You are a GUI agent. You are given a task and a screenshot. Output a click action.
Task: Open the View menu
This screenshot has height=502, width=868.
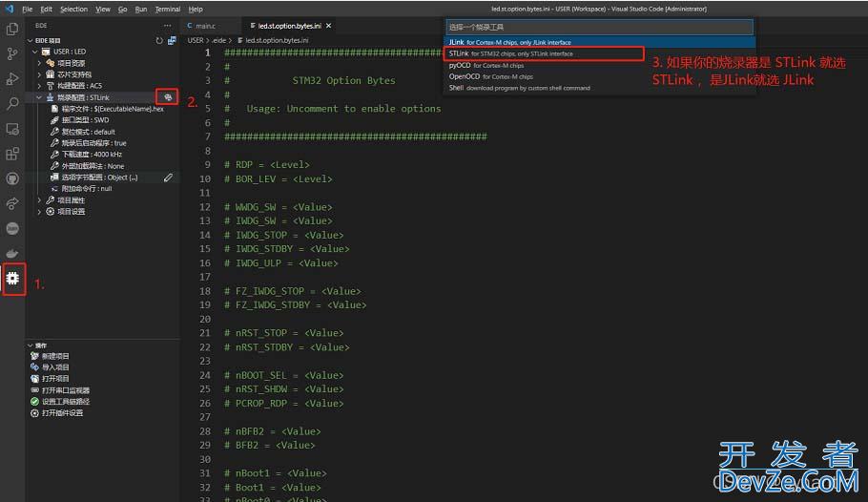103,9
